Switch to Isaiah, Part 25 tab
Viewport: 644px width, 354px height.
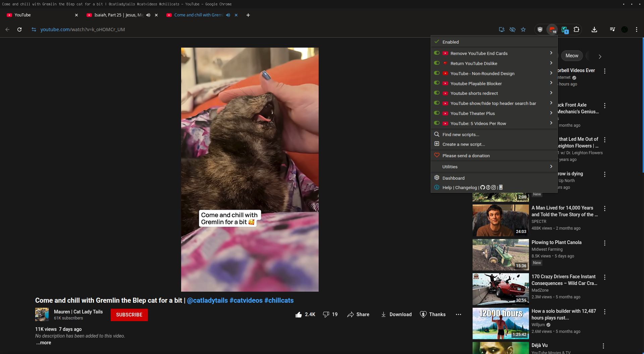click(x=118, y=15)
